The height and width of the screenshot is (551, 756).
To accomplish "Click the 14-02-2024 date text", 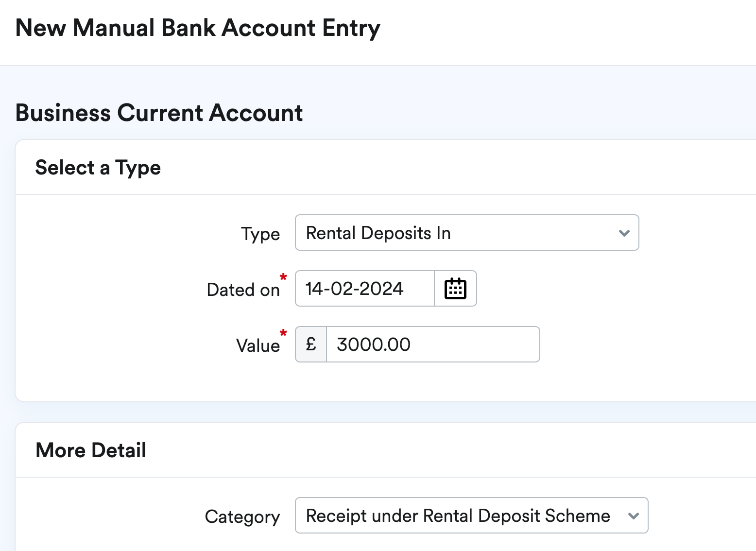I will [354, 288].
